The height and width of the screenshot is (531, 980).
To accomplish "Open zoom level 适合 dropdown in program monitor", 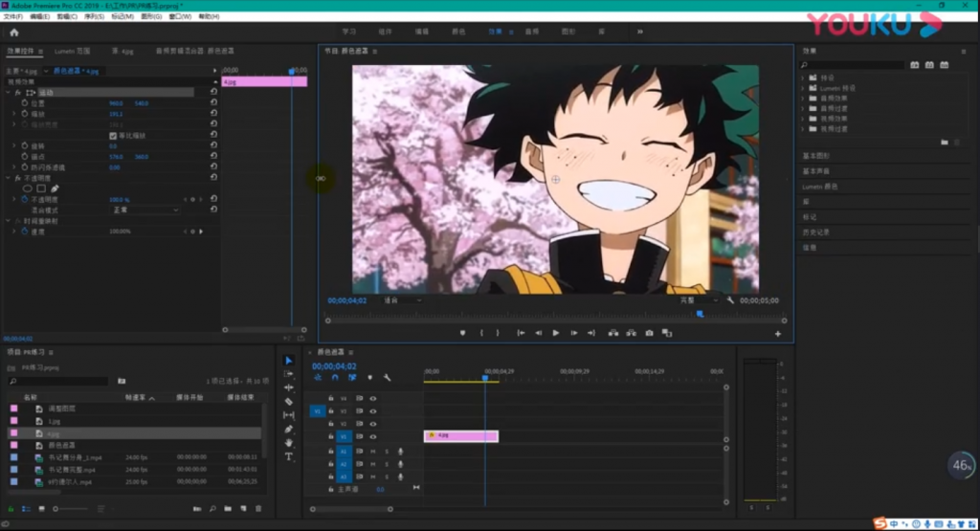I will point(402,300).
